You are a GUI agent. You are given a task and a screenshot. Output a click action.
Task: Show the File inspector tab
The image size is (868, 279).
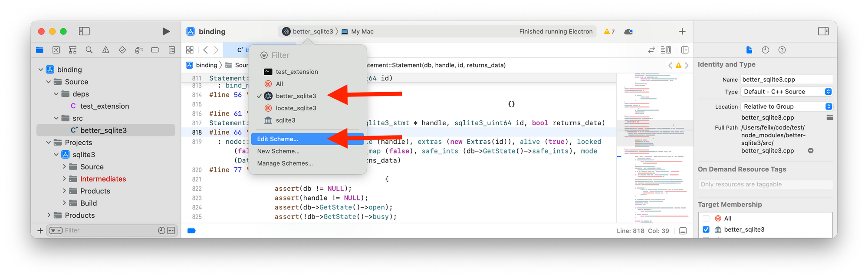[749, 50]
